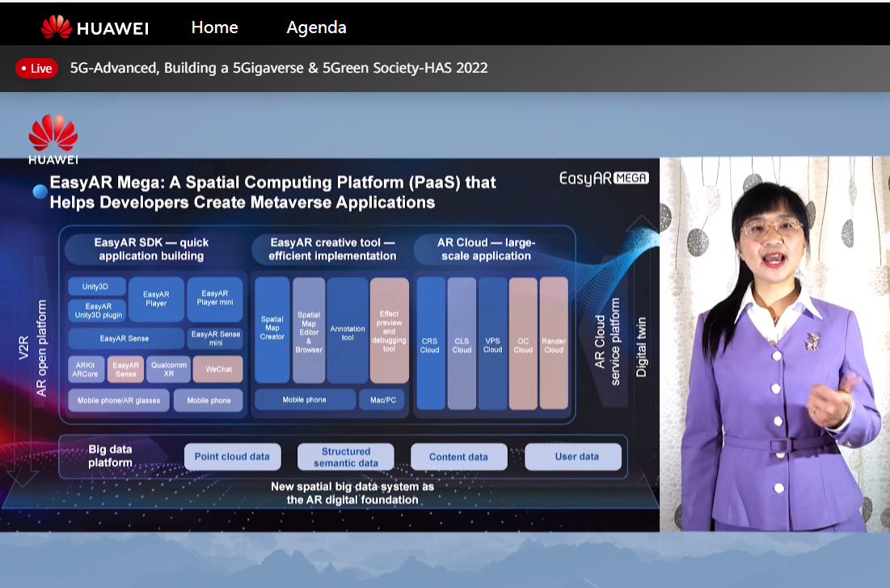Screen dimensions: 890x588
Task: Click the Huawei logo in the navigation bar
Action: 95,27
